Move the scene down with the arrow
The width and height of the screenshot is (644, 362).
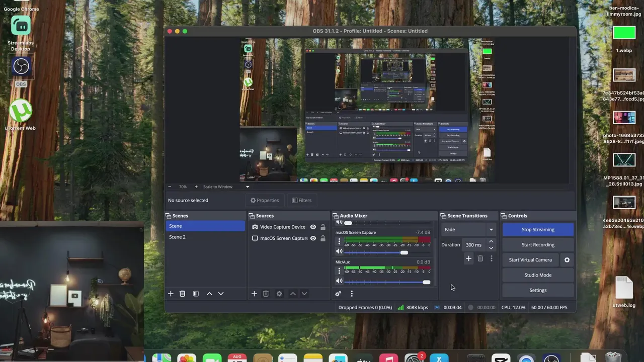pos(221,294)
